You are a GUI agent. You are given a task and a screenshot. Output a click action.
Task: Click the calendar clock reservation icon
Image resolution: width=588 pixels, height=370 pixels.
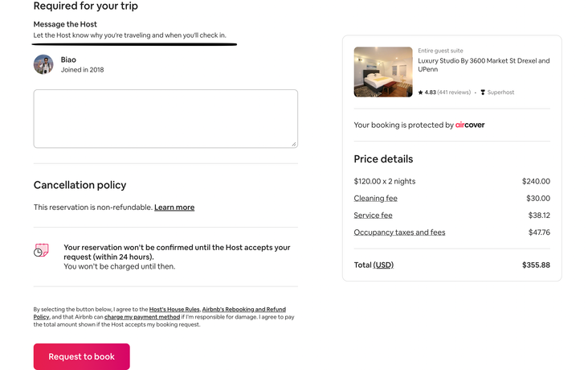[x=41, y=251]
